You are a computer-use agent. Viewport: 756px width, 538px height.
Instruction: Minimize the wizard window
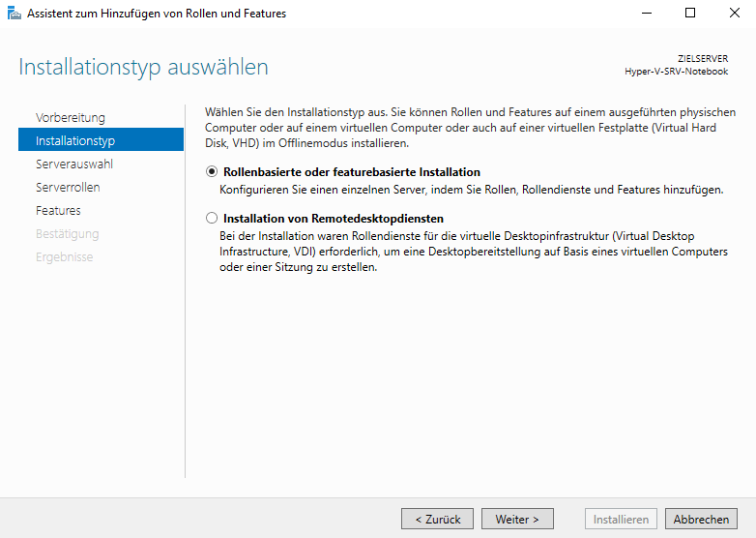(x=645, y=14)
